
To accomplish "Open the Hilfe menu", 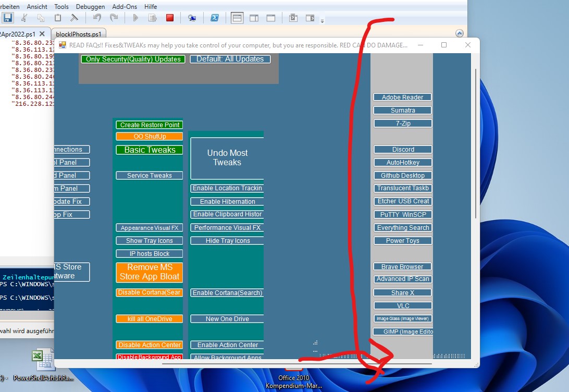I will click(151, 7).
